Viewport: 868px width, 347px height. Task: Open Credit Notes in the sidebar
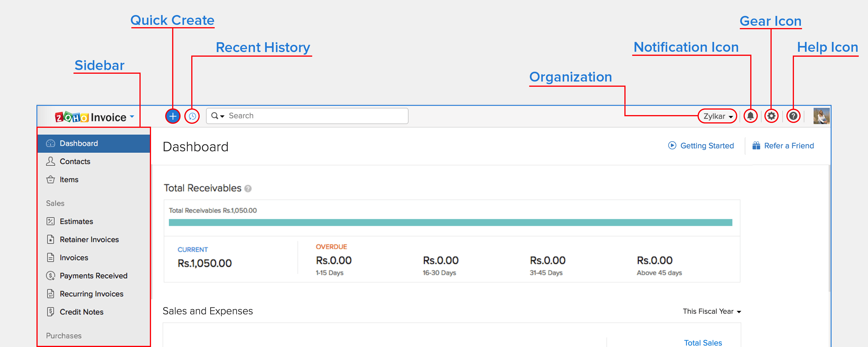click(94, 312)
